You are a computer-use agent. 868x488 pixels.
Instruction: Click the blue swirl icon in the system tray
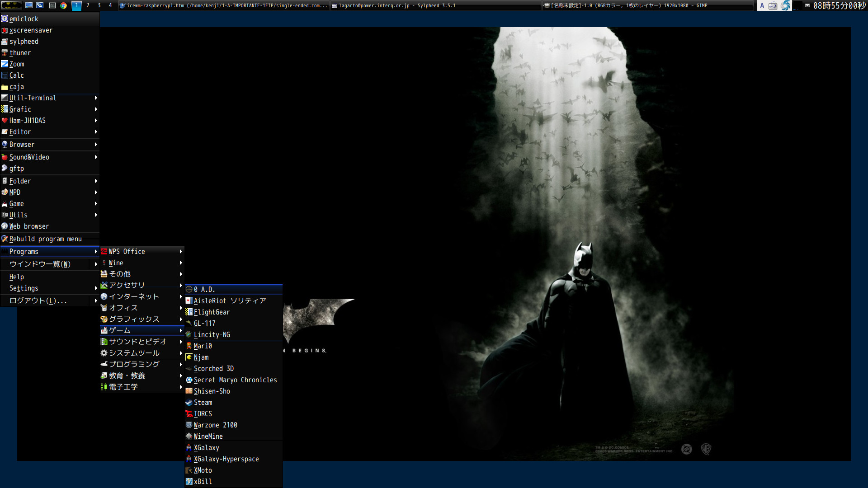(x=786, y=5)
